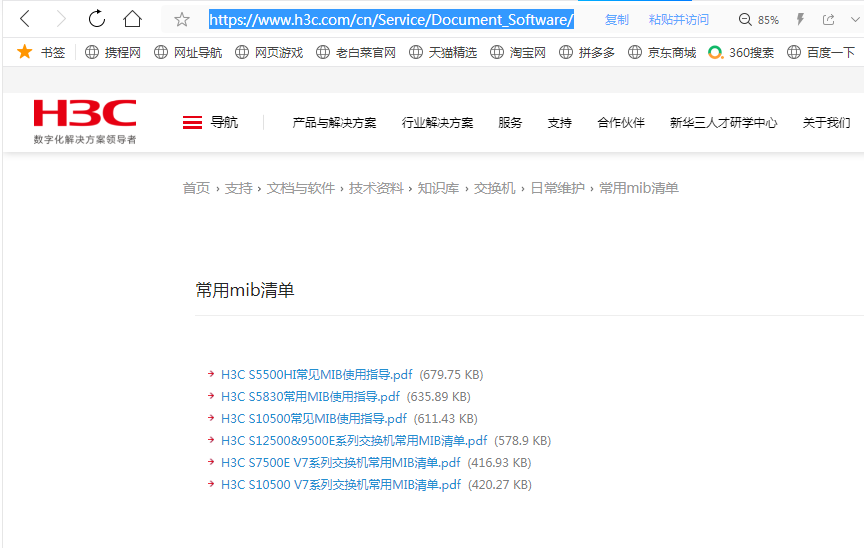
Task: Go back with the browser back arrow
Action: (25, 19)
